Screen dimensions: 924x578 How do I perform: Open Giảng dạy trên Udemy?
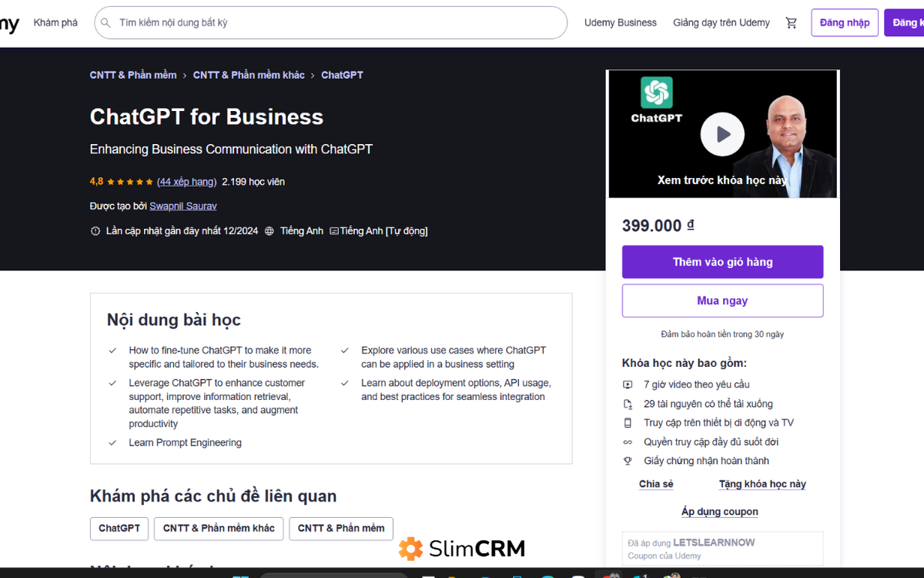point(721,23)
